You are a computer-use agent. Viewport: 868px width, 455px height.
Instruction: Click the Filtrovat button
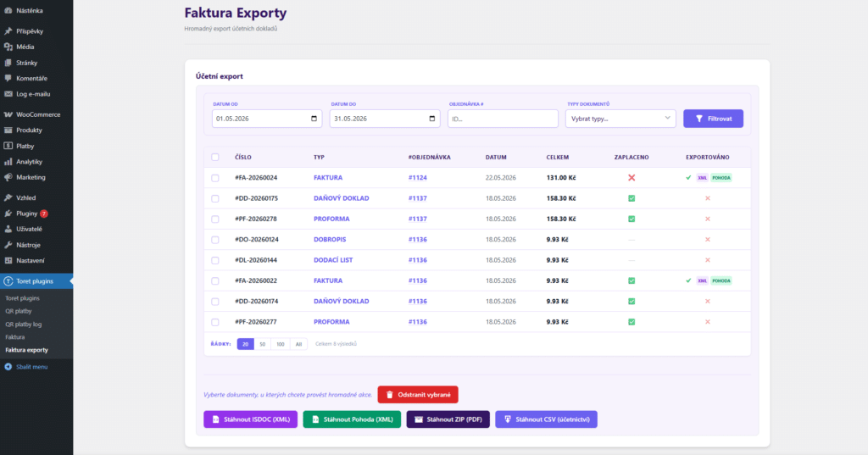pos(713,119)
